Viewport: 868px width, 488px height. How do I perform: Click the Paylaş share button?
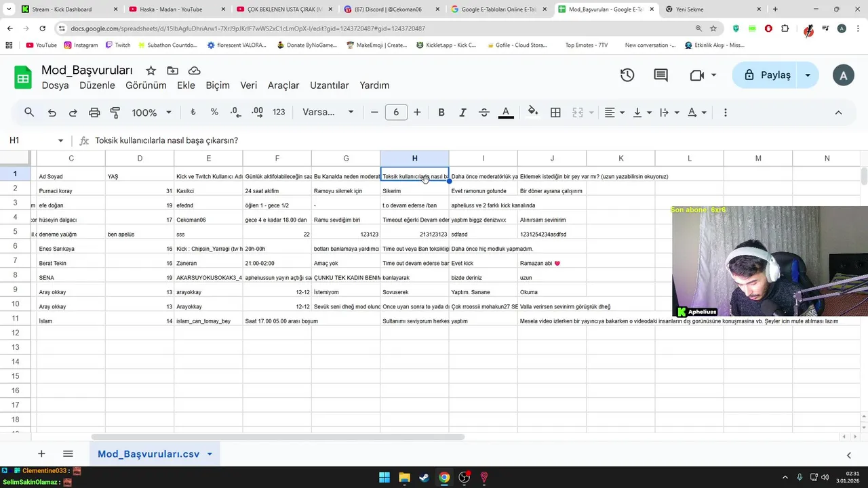coord(767,75)
